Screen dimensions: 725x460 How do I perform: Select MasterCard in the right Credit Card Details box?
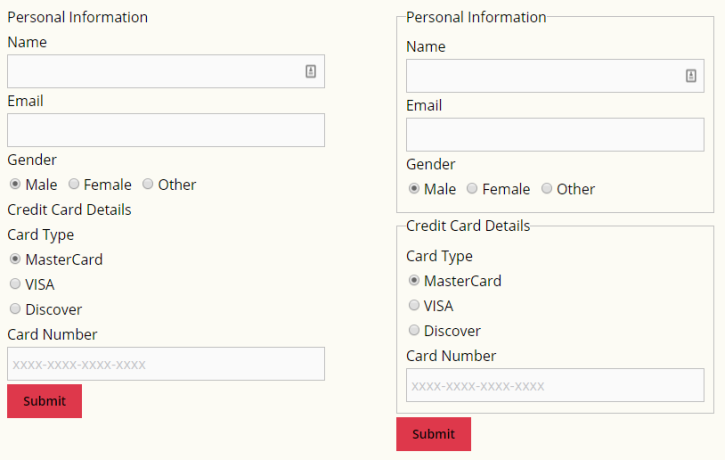[x=414, y=280]
